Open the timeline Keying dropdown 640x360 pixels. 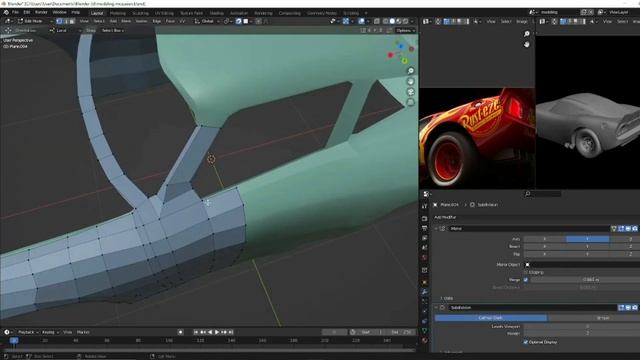click(50, 332)
